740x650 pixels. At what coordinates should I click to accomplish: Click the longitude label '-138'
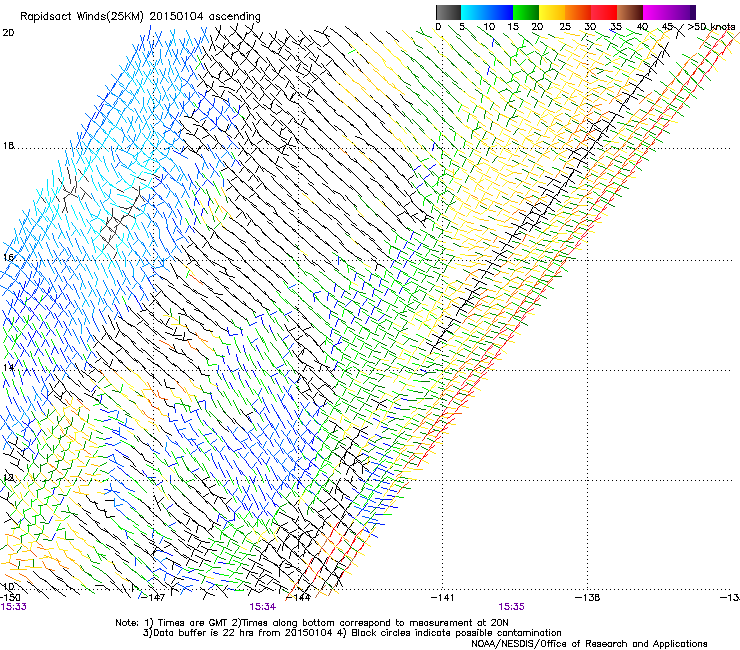coord(588,598)
